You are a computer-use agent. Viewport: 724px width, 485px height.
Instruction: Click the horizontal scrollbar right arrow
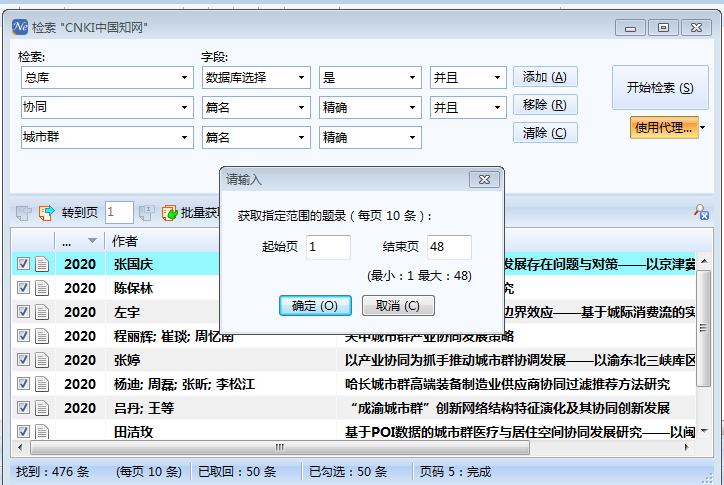pyautogui.click(x=687, y=447)
